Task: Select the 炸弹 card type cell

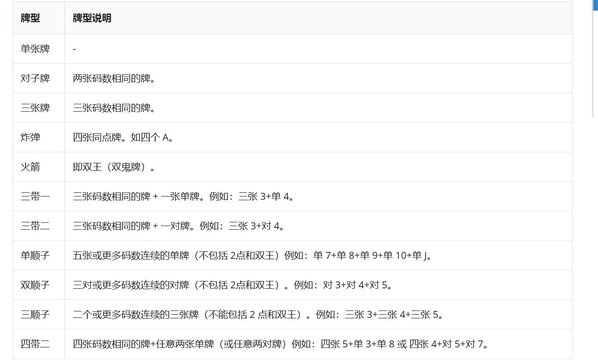Action: tap(30, 137)
